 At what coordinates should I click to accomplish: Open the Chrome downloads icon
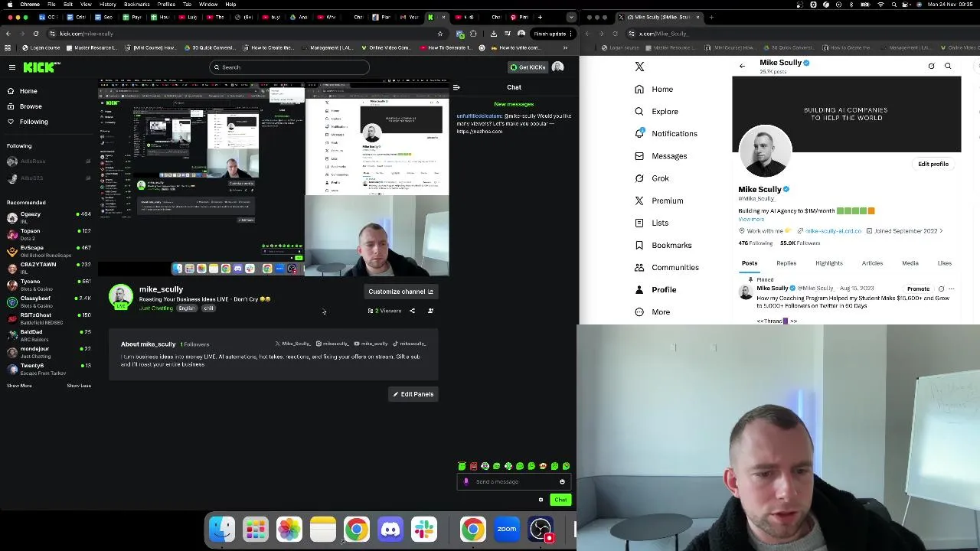click(493, 34)
